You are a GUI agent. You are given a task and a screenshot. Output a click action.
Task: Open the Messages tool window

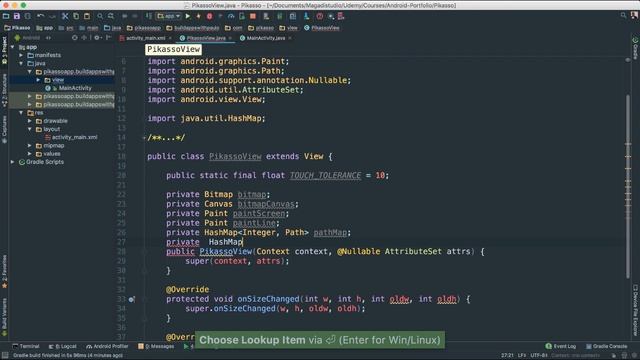[156, 346]
